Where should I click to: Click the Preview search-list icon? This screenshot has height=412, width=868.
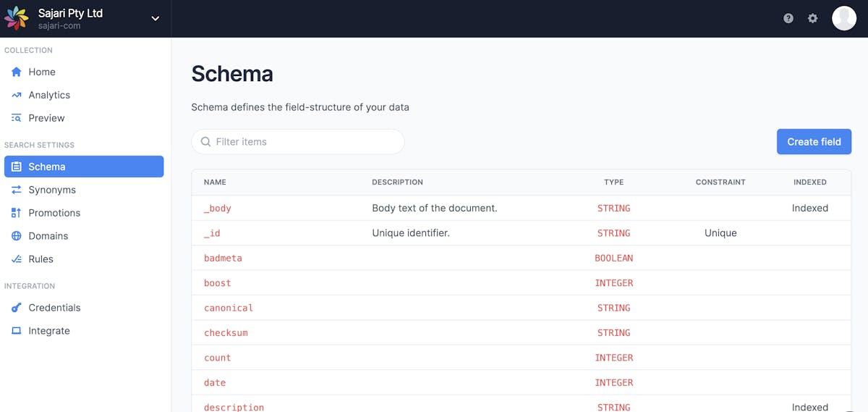click(x=17, y=118)
